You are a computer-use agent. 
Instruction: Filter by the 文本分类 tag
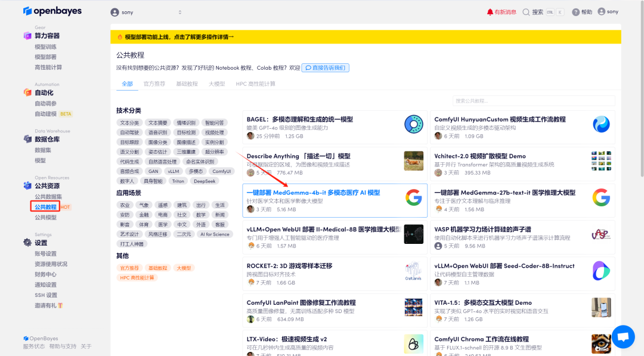click(129, 123)
